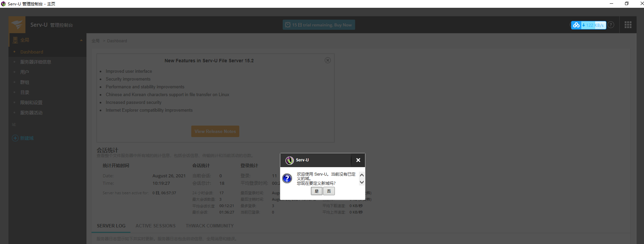Open 限制和设置 in sidebar
This screenshot has width=644, height=244.
click(31, 103)
